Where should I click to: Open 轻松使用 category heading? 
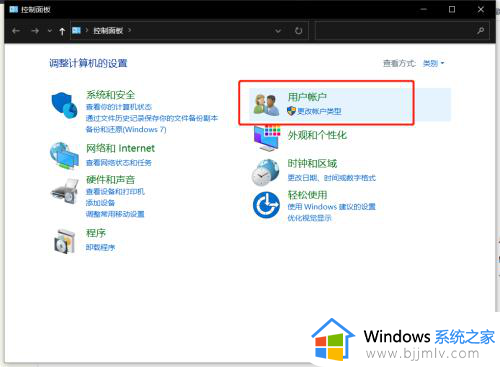307,195
